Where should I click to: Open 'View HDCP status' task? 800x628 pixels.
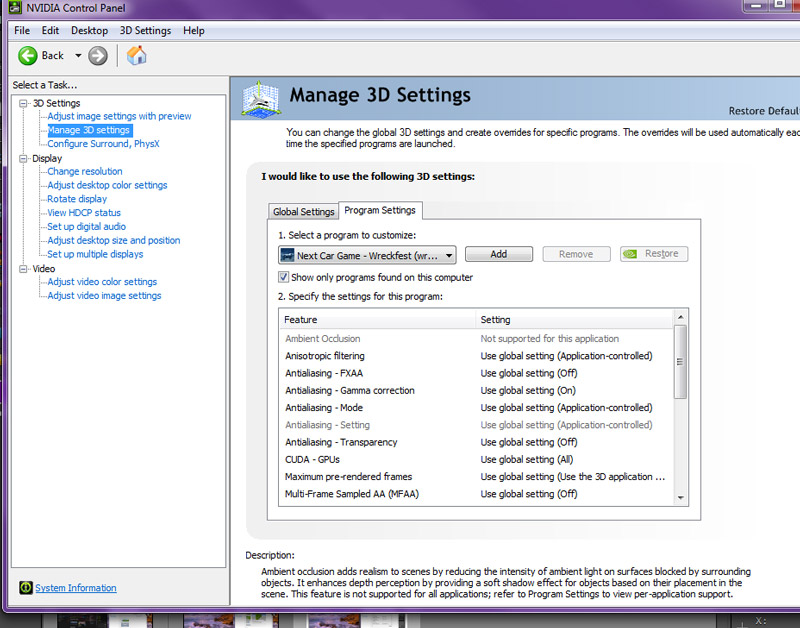coord(84,213)
